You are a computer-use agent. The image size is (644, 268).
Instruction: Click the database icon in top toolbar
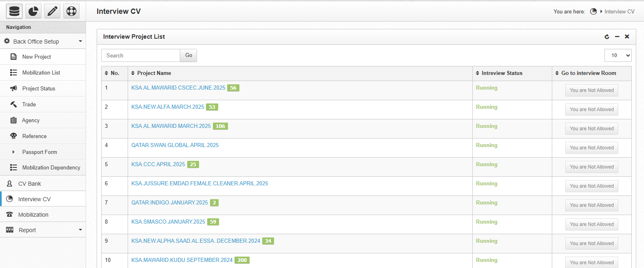pyautogui.click(x=14, y=11)
